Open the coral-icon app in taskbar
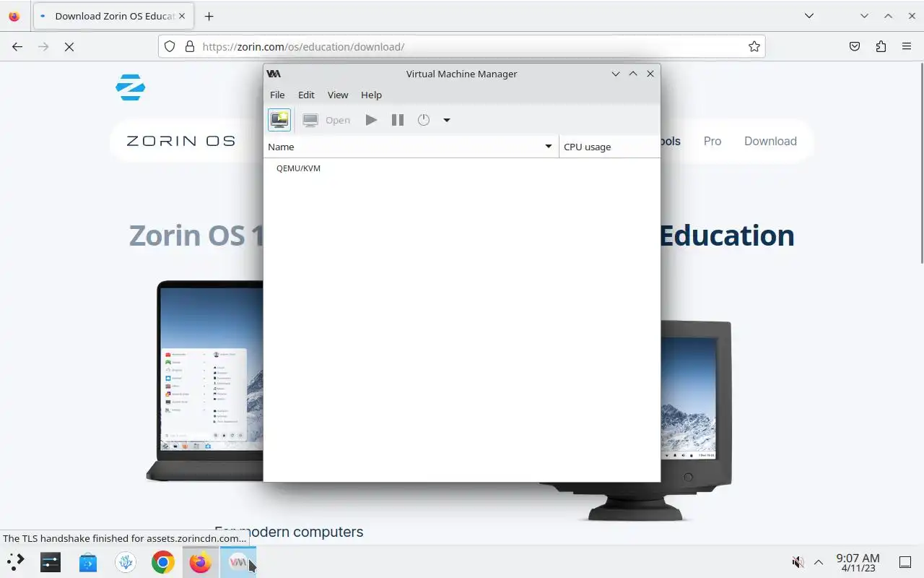Image resolution: width=924 pixels, height=578 pixels. pyautogui.click(x=126, y=561)
